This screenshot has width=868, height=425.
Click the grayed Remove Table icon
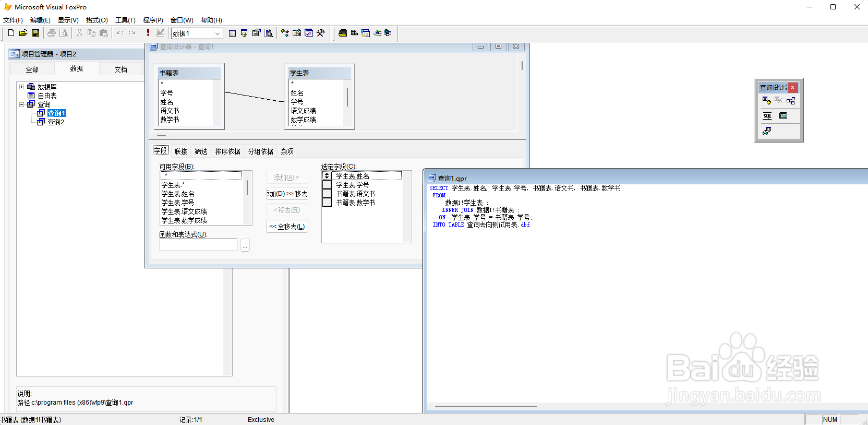click(779, 100)
